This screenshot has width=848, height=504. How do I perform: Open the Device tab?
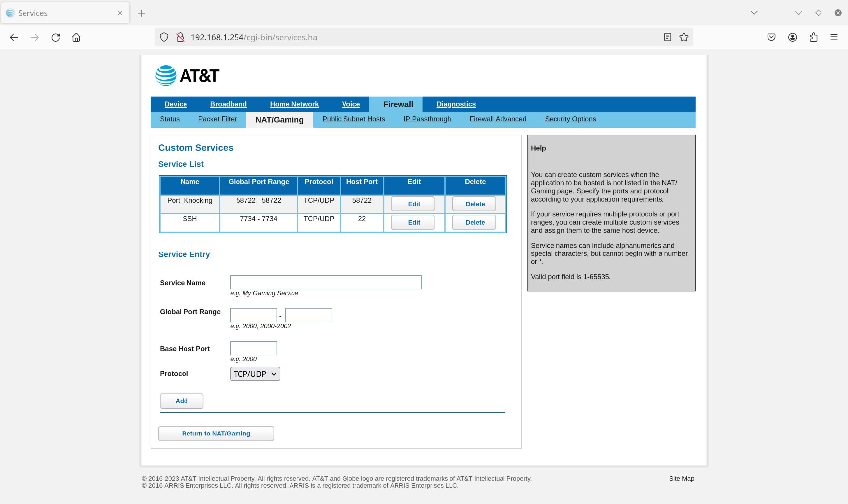click(176, 104)
